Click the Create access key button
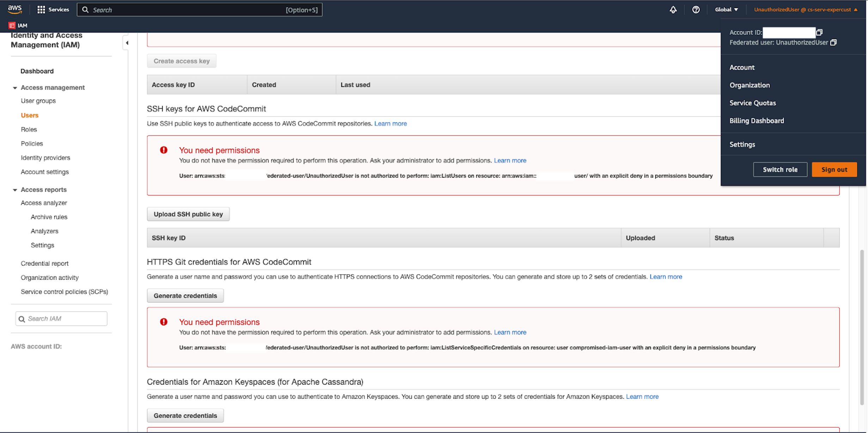Viewport: 868px width, 433px height. click(182, 61)
